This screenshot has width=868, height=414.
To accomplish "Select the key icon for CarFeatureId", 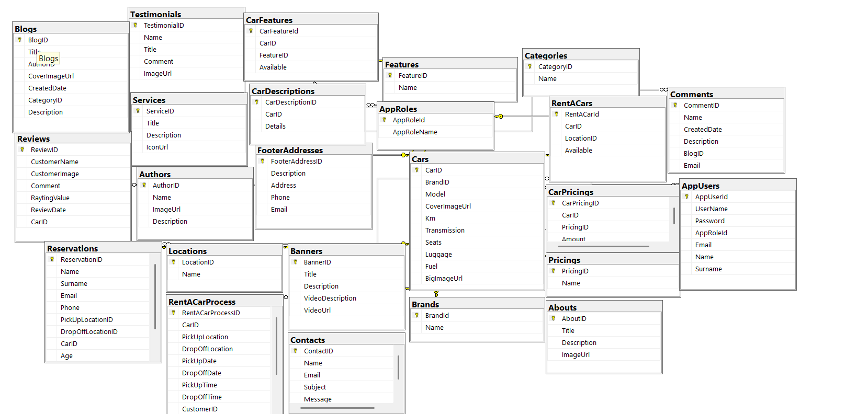I will point(251,31).
